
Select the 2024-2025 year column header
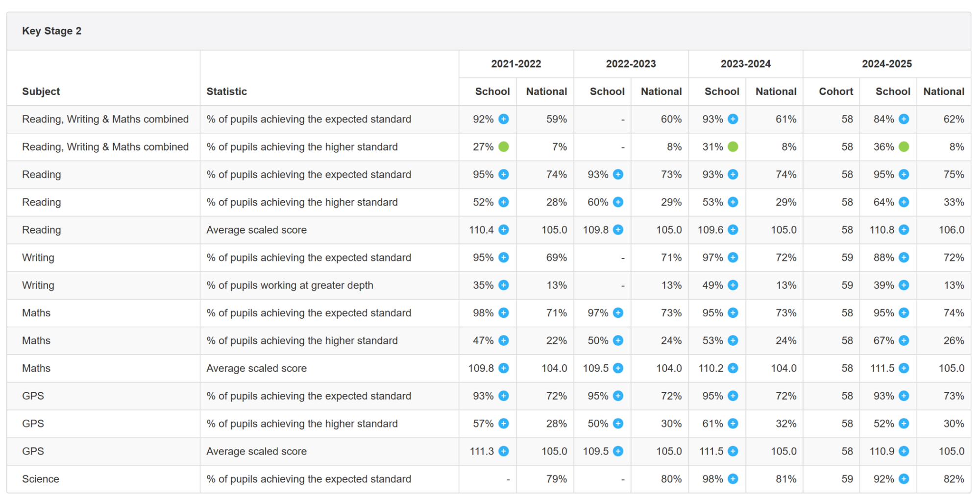(886, 64)
